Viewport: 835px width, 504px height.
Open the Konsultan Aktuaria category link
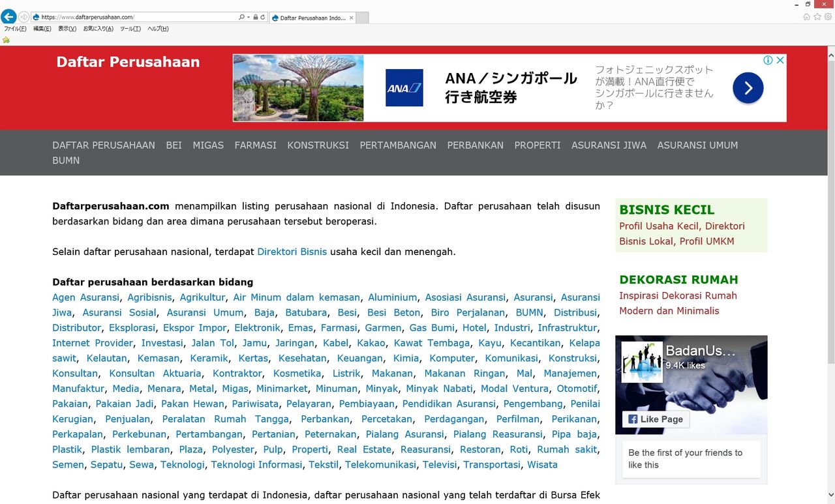155,374
